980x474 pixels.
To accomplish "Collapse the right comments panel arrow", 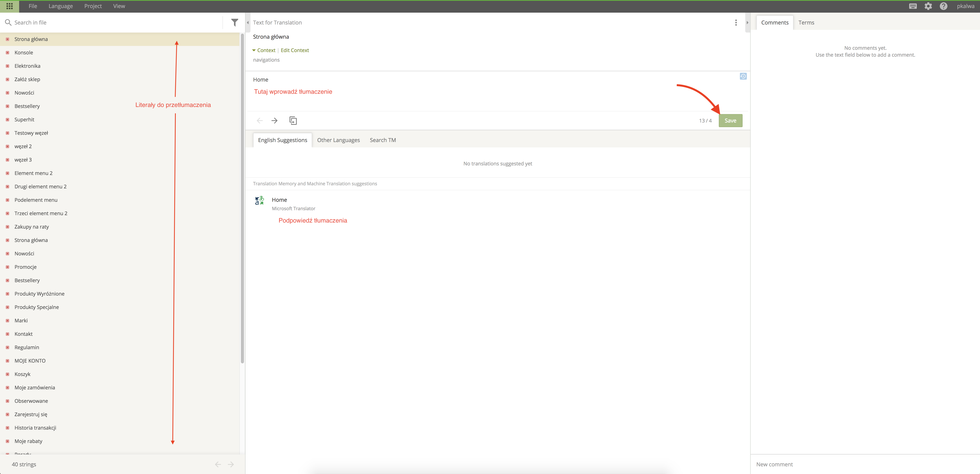I will [x=747, y=22].
